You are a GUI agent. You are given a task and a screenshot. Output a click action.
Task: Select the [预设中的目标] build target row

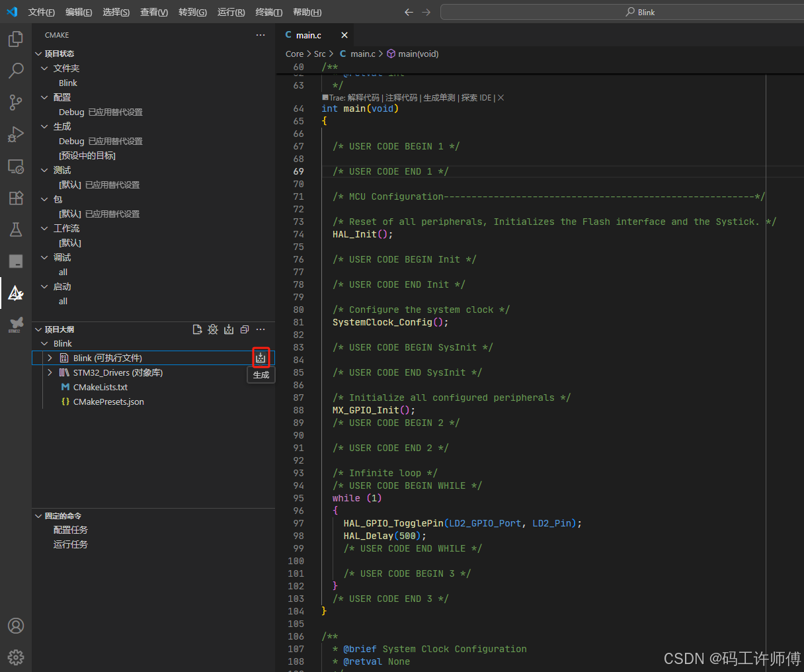[x=87, y=155]
